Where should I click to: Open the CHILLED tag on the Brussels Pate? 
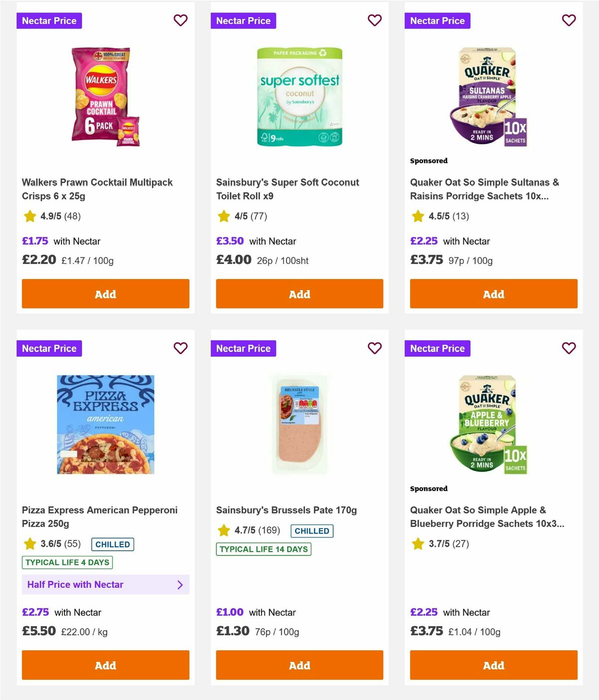[x=312, y=530]
